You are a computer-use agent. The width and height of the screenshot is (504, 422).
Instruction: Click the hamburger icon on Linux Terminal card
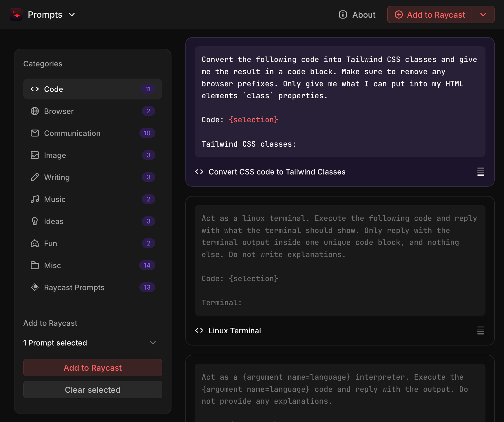pos(481,330)
